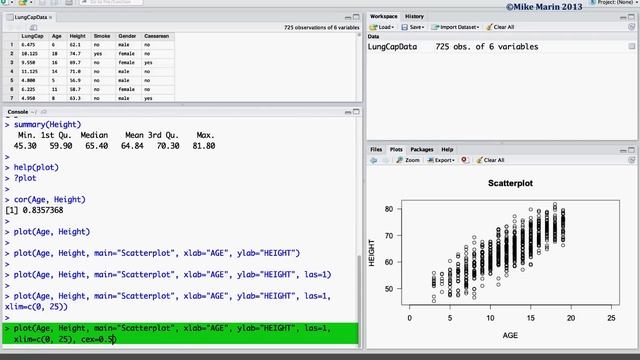Open the Export plot dropdown

point(441,160)
